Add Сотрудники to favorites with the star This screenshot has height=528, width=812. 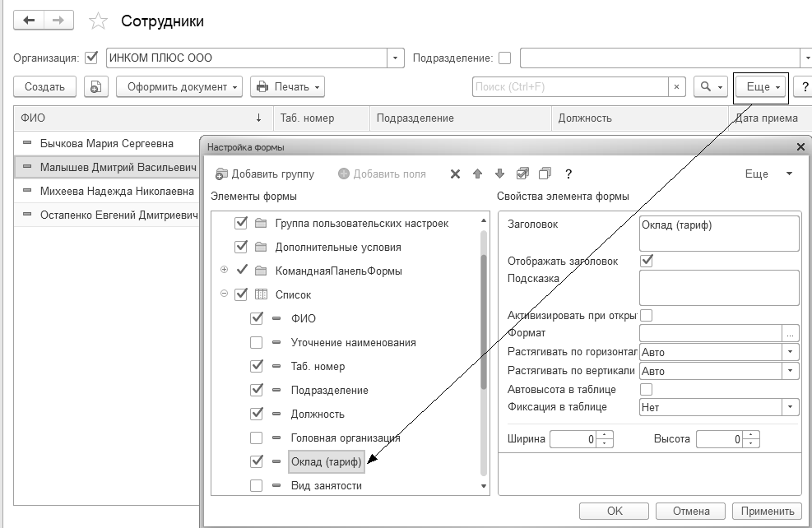(98, 21)
